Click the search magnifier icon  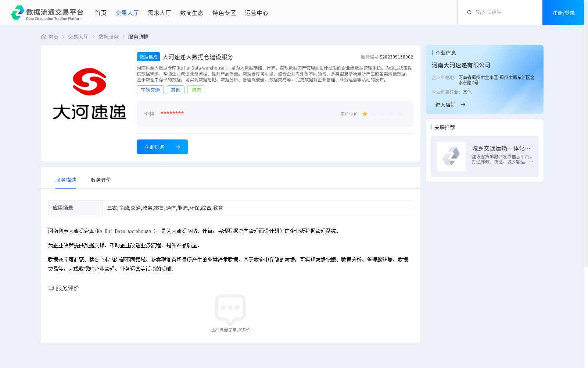(469, 12)
